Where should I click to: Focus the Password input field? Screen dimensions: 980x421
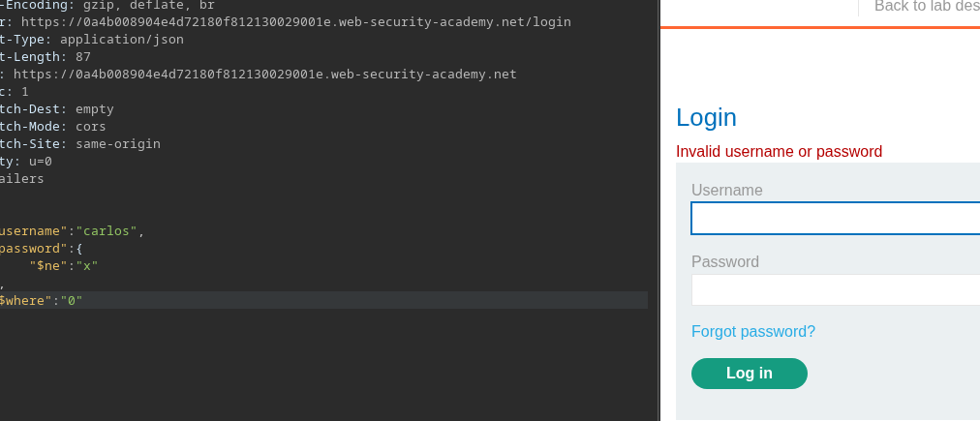pyautogui.click(x=835, y=289)
